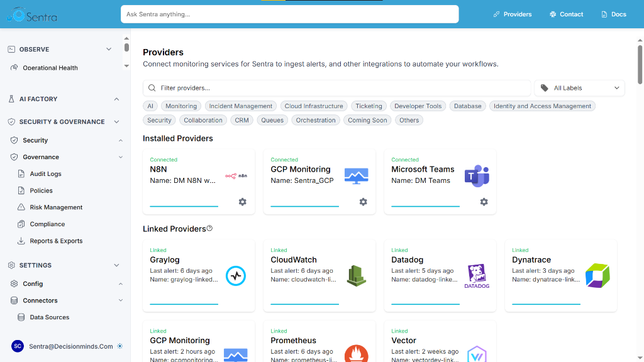
Task: Collapse the SETTINGS section
Action: click(x=116, y=265)
